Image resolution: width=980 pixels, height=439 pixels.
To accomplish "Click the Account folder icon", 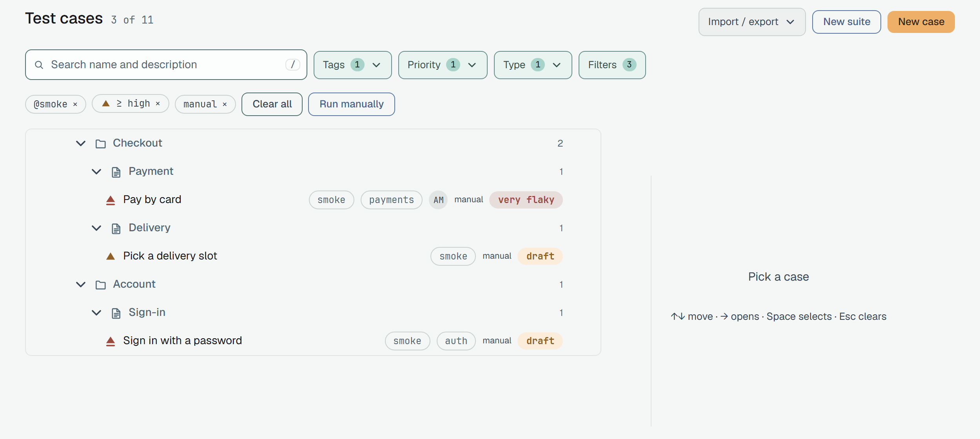I will click(101, 285).
